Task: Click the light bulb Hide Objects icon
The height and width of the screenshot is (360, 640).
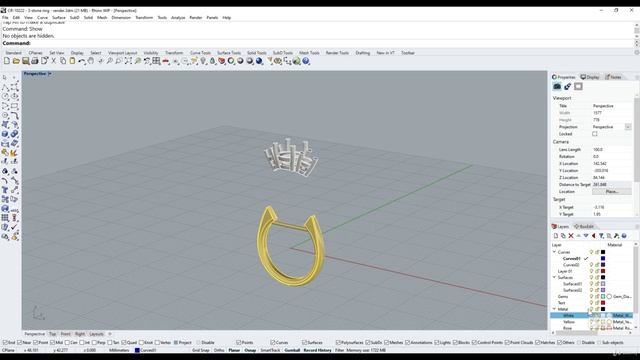Action: tap(203, 61)
